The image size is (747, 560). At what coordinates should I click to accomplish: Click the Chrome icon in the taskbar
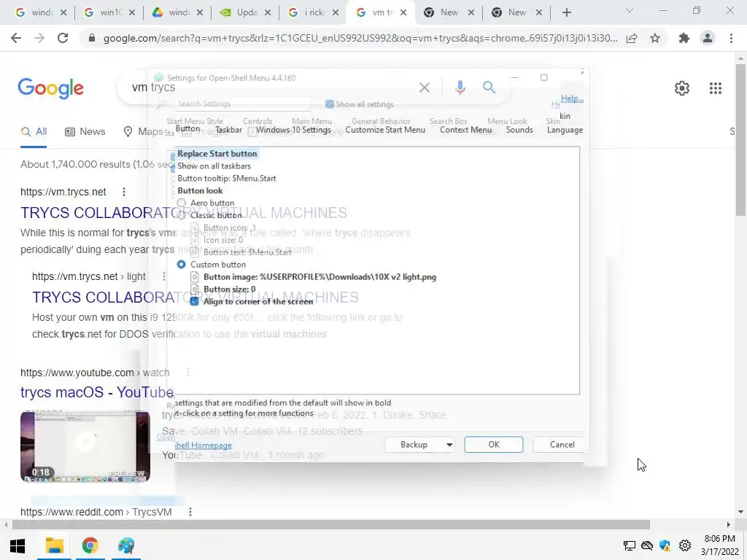(90, 545)
